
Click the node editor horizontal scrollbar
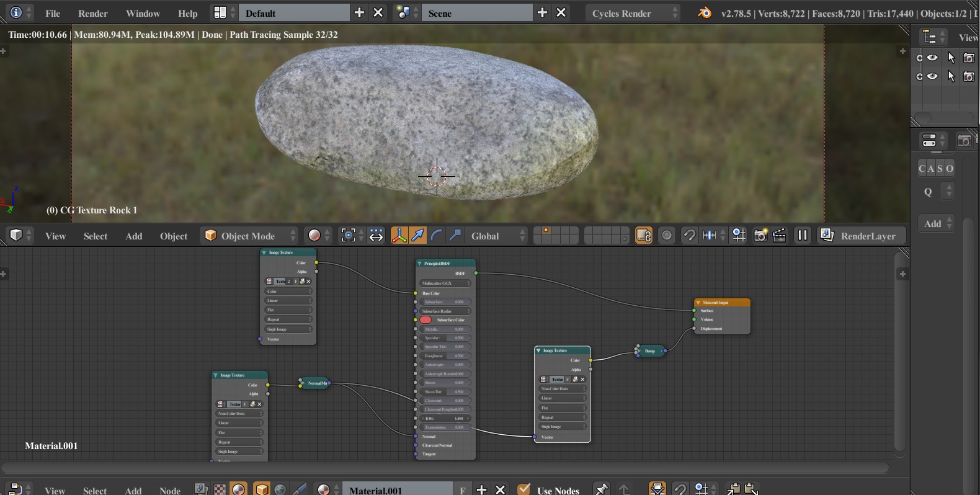coord(445,468)
